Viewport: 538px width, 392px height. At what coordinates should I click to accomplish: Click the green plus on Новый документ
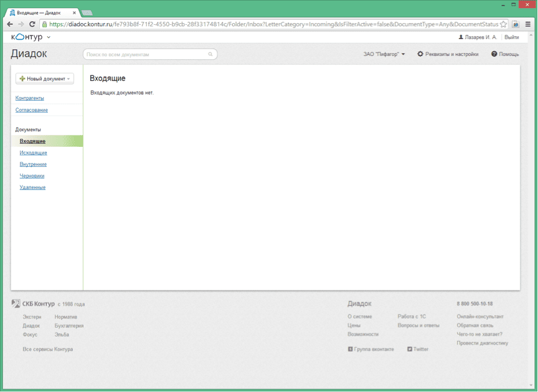22,78
